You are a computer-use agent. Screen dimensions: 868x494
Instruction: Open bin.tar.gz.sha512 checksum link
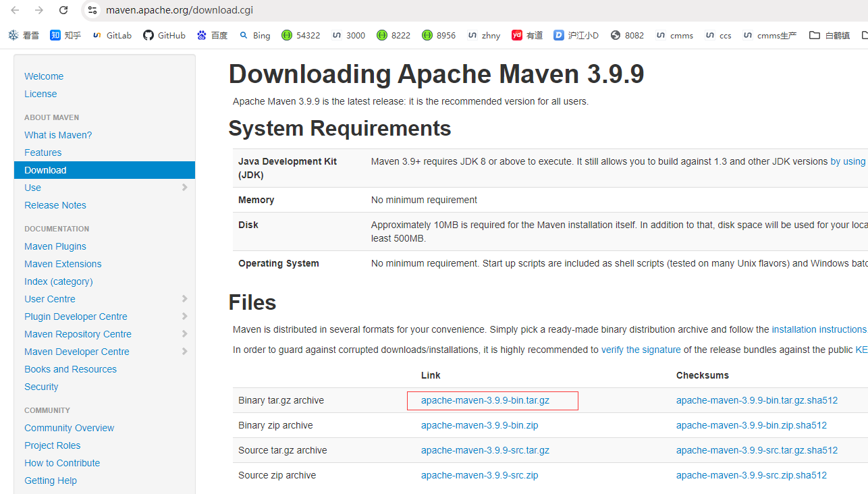[x=757, y=400]
